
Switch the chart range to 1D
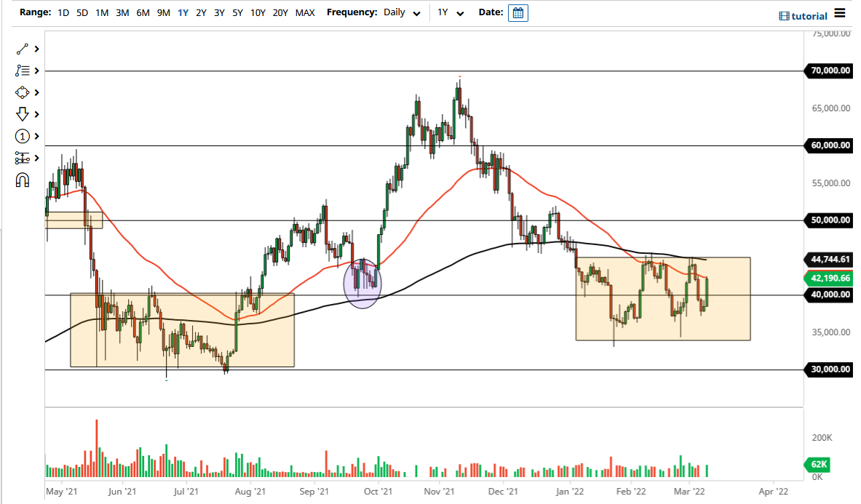coord(63,12)
